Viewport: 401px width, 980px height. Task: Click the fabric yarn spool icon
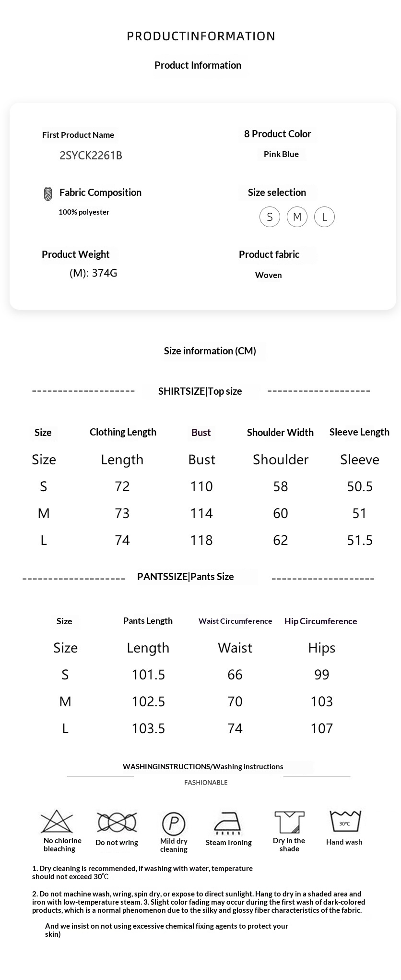click(47, 193)
